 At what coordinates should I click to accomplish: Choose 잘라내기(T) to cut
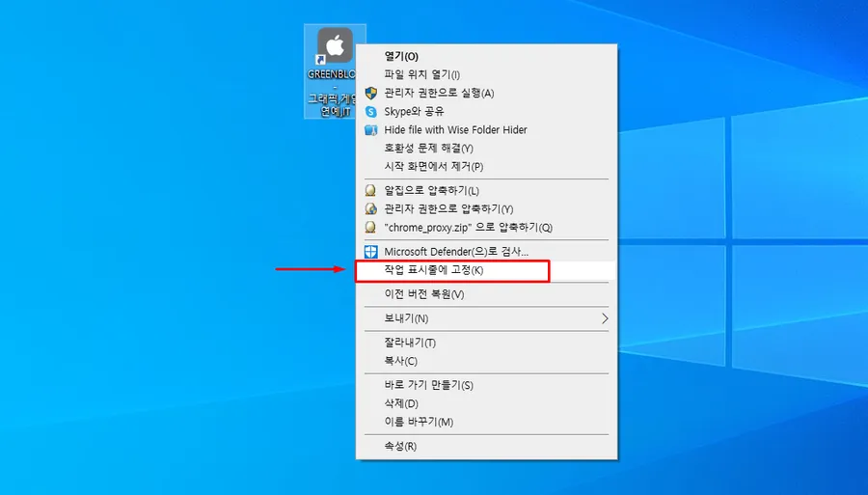click(x=486, y=343)
